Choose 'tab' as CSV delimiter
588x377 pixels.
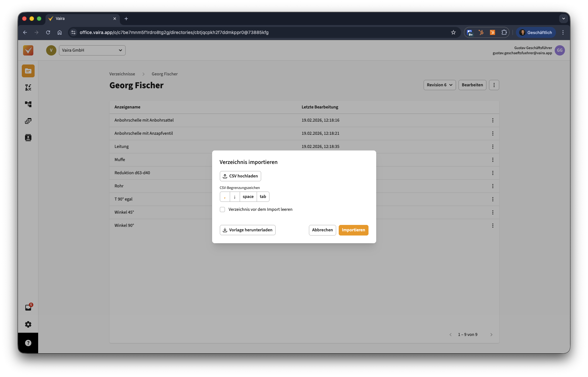263,197
